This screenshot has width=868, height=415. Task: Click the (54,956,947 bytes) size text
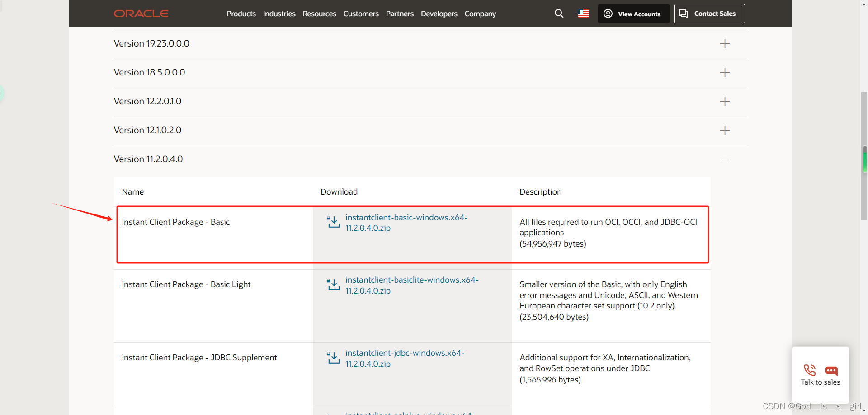tap(553, 244)
